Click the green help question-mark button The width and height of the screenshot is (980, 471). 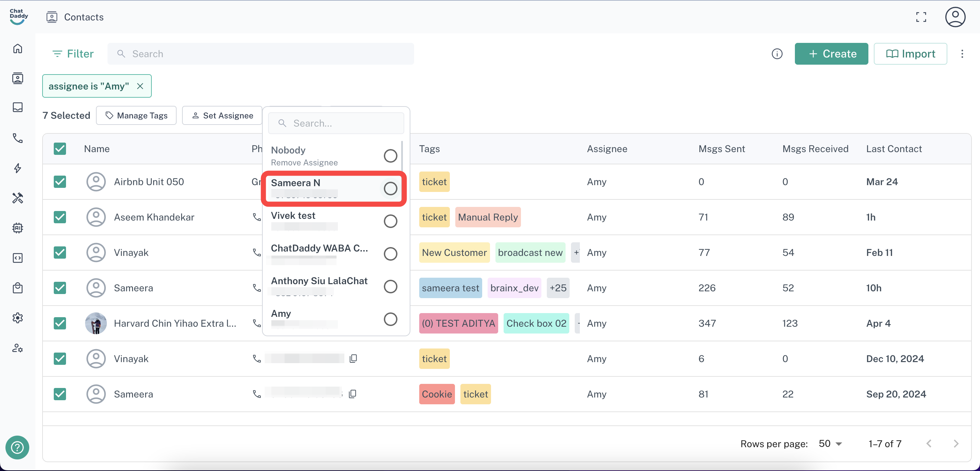[17, 447]
